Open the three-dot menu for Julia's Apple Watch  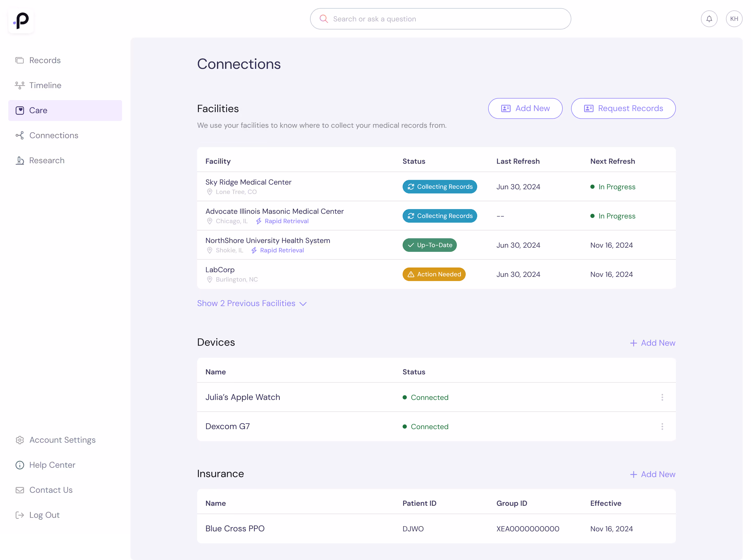(x=662, y=397)
